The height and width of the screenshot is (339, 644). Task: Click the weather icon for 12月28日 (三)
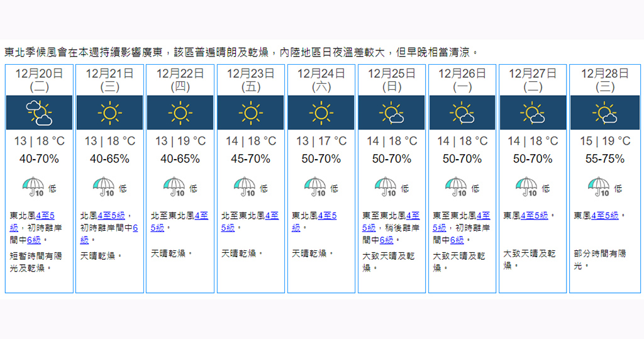click(604, 113)
